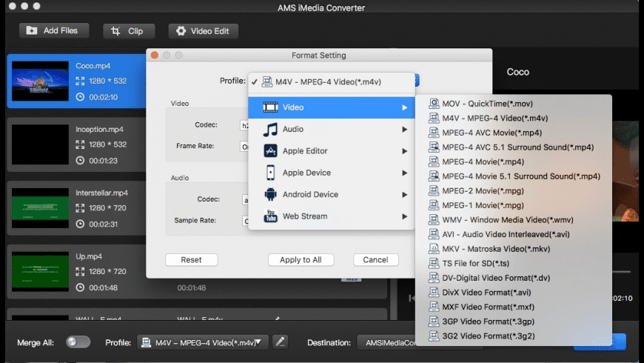Click the MOV QuickTime format icon
The width and height of the screenshot is (644, 363).
click(434, 103)
